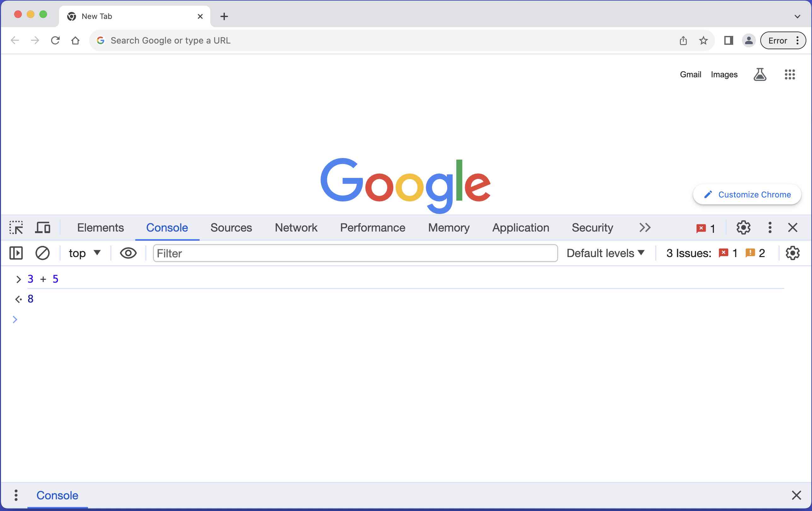
Task: Toggle the browser side panel icon
Action: pos(728,40)
